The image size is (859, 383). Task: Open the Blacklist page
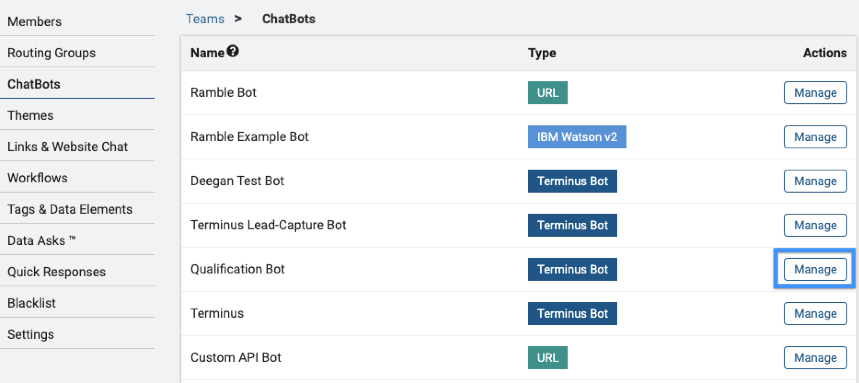(x=31, y=303)
